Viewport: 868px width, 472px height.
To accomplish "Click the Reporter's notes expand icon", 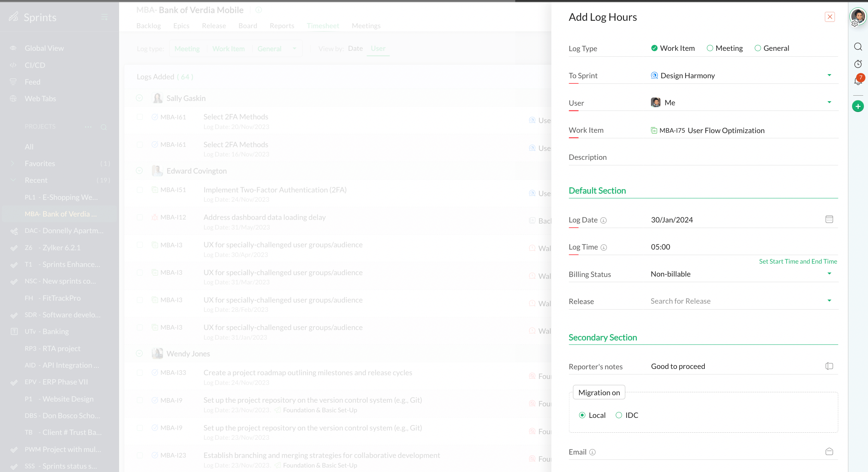I will pyautogui.click(x=829, y=366).
